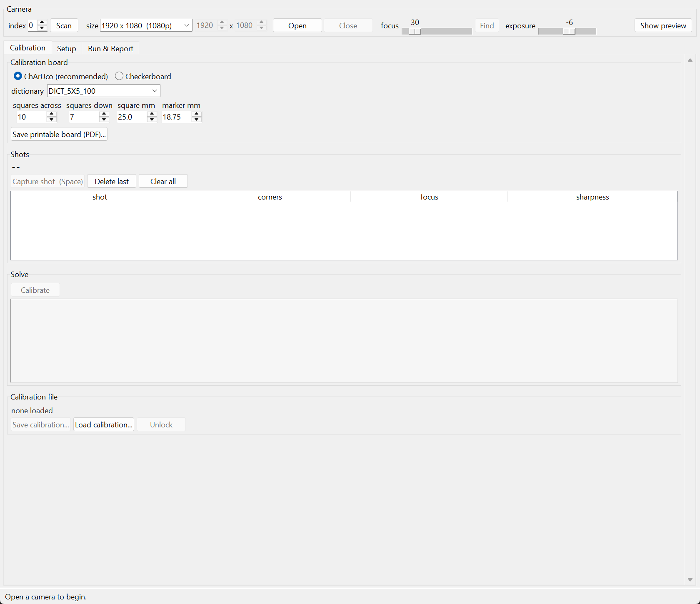The height and width of the screenshot is (604, 700).
Task: Increment squares down value
Action: pyautogui.click(x=104, y=114)
